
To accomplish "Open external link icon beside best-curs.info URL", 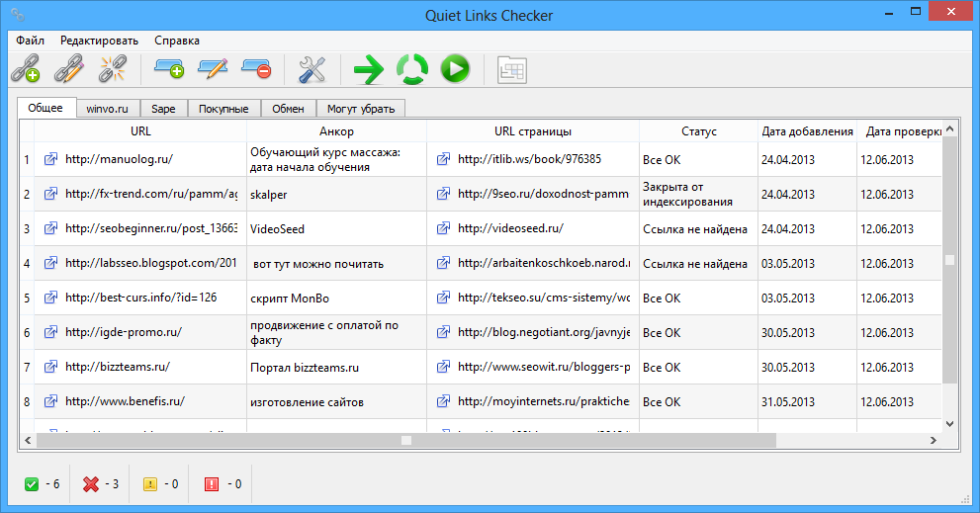I will pos(50,298).
